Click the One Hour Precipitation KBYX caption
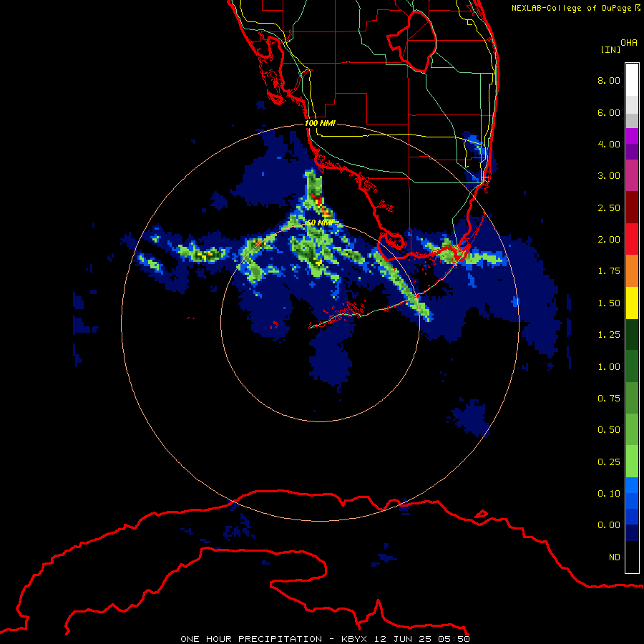This screenshot has height=644, width=644. click(x=325, y=639)
